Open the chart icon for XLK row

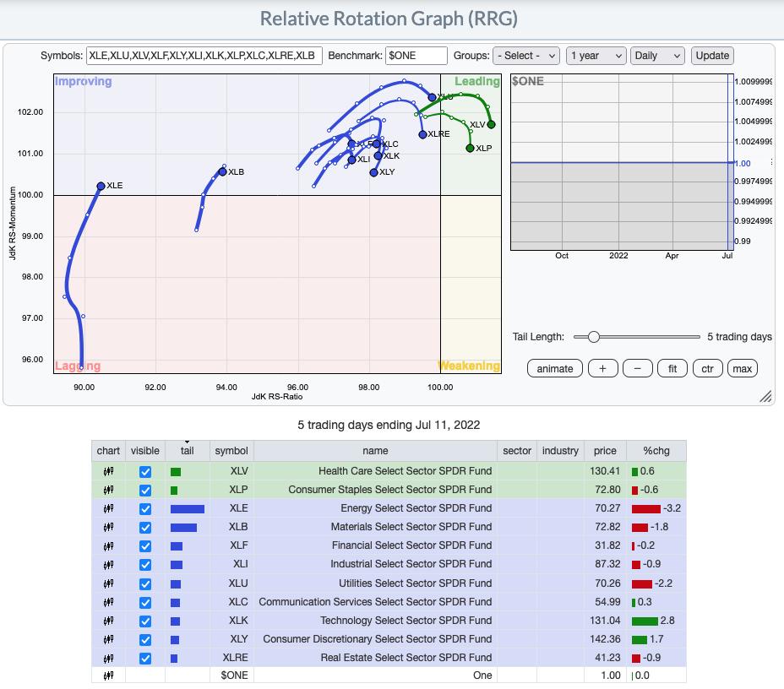(x=108, y=621)
